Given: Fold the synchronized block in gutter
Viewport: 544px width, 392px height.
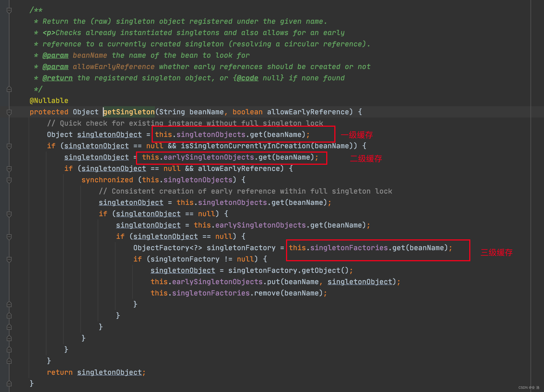Looking at the screenshot, I should click(9, 180).
